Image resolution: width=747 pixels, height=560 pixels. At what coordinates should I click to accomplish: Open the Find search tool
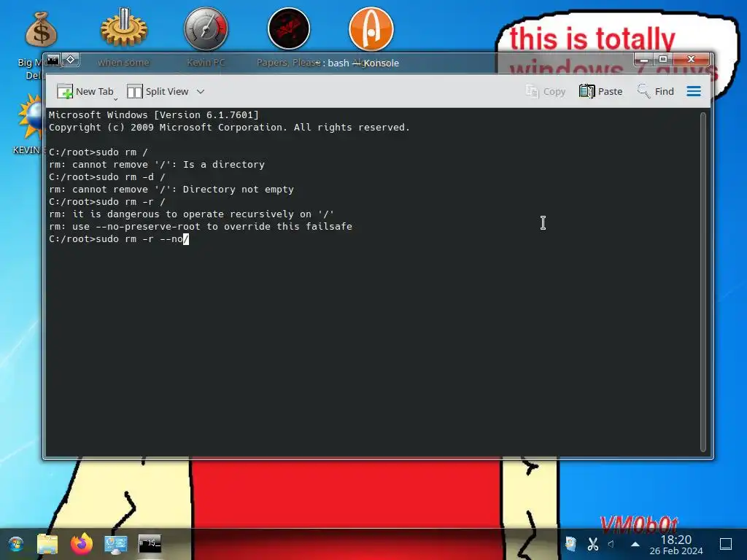[656, 91]
